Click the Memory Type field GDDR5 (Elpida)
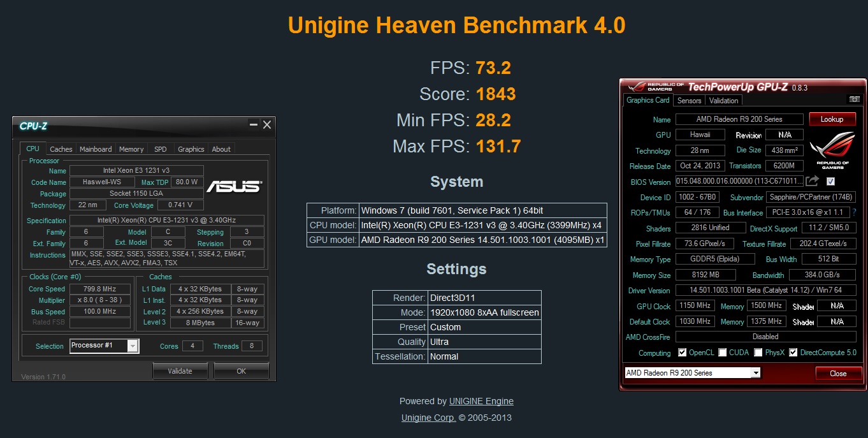 point(715,259)
